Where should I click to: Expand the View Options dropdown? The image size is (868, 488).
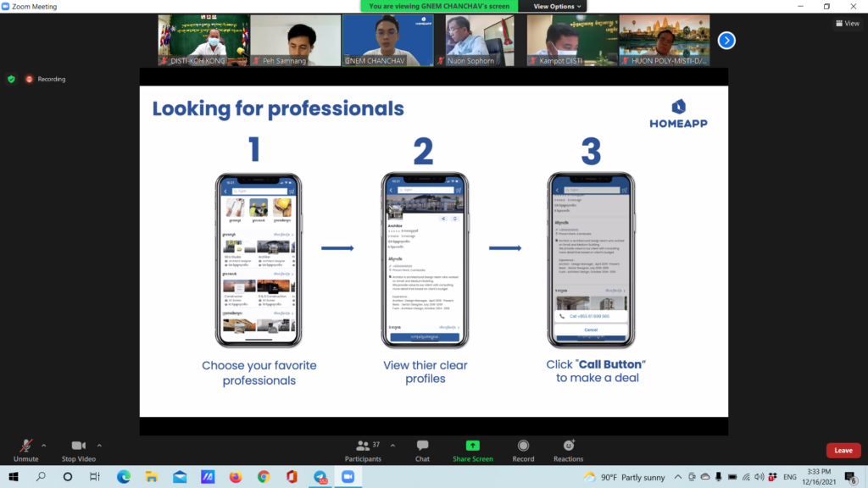click(557, 6)
